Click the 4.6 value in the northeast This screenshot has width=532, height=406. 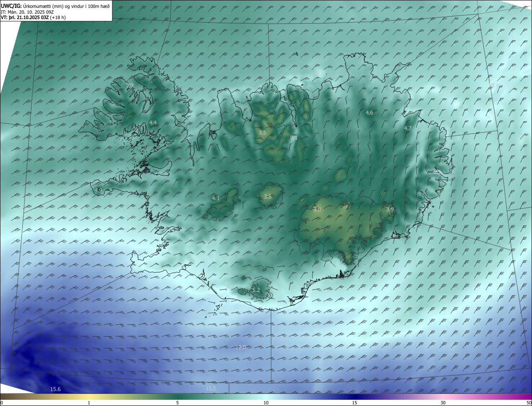[369, 113]
